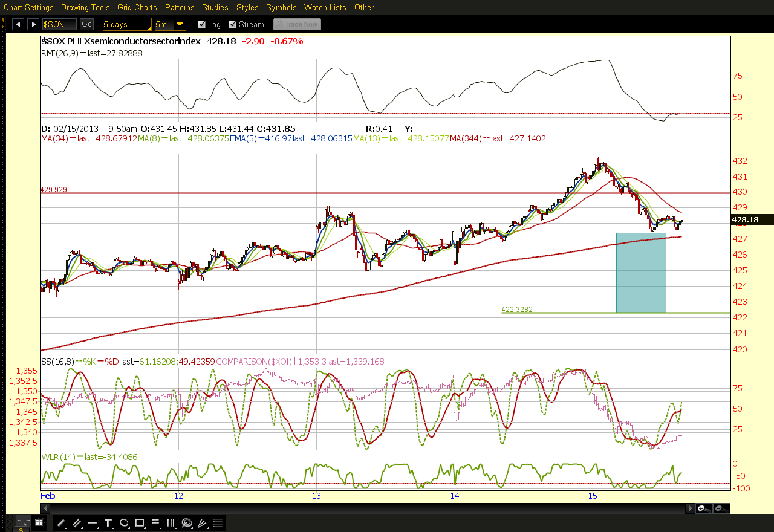Open the Other menu
This screenshot has width=774, height=532.
364,7
